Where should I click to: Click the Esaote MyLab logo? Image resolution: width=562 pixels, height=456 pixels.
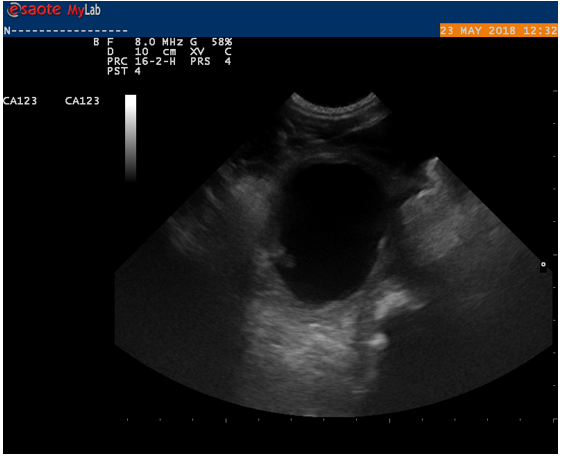click(x=54, y=10)
